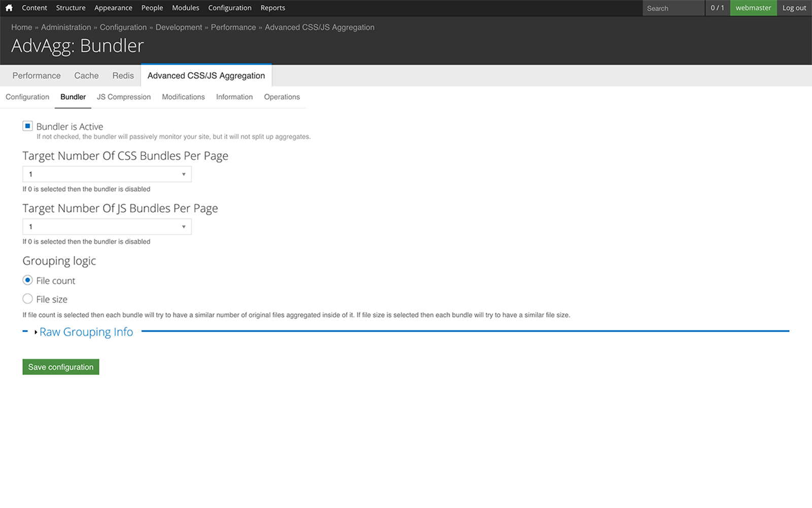Open the Configuration secondary tab
Image resolution: width=812 pixels, height=508 pixels.
pos(27,97)
